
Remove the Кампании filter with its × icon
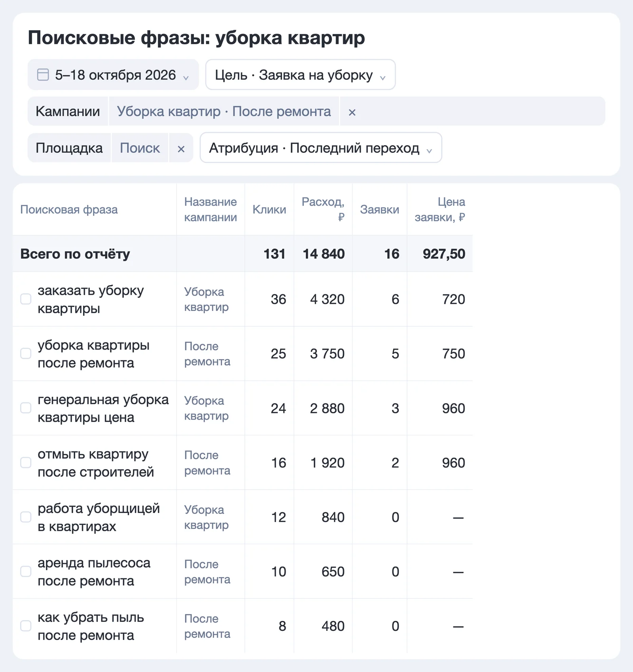click(352, 112)
